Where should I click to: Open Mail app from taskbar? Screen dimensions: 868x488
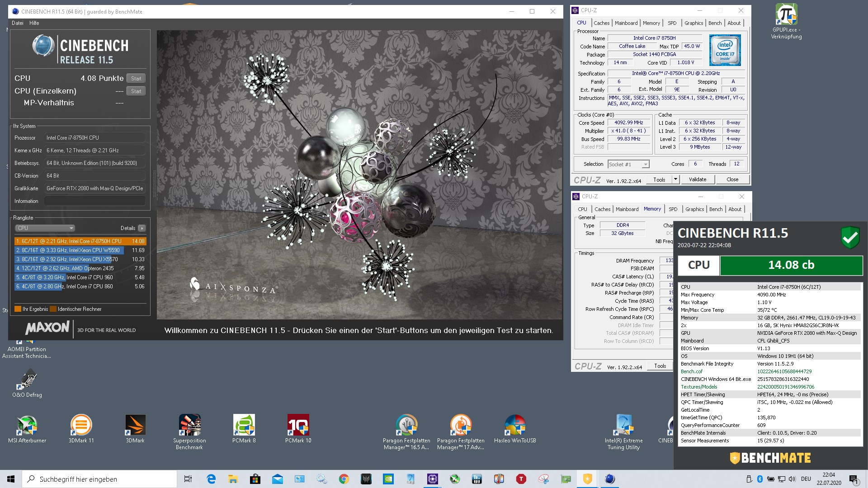[277, 479]
